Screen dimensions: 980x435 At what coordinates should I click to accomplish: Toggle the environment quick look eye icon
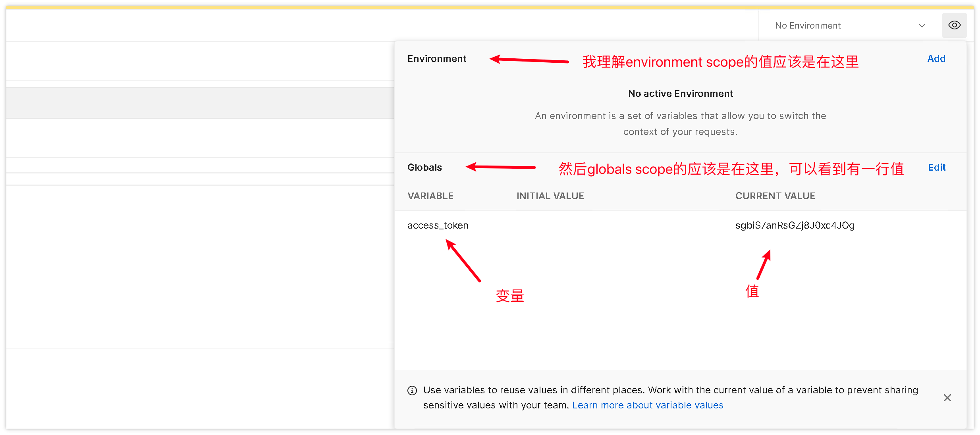(954, 25)
